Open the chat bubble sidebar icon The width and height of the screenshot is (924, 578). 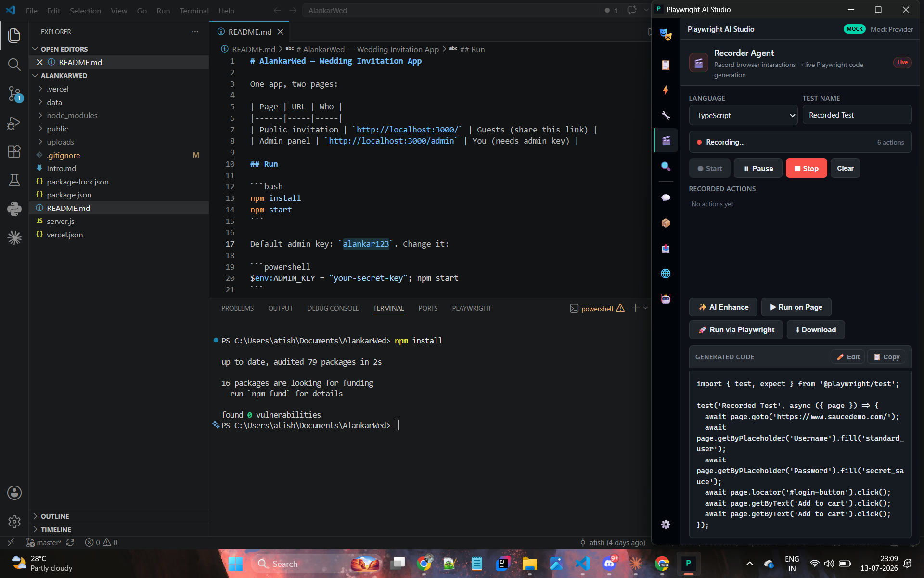(666, 197)
